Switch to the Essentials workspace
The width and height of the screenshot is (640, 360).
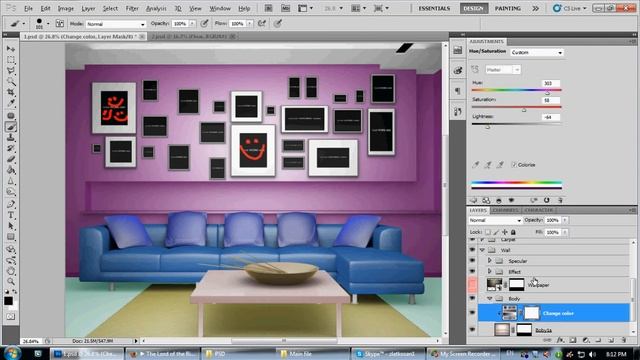434,8
